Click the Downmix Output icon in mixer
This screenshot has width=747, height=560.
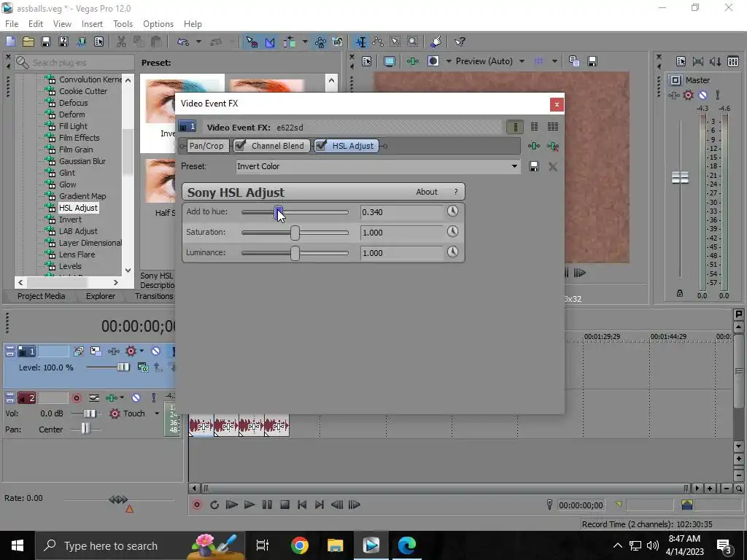[698, 61]
